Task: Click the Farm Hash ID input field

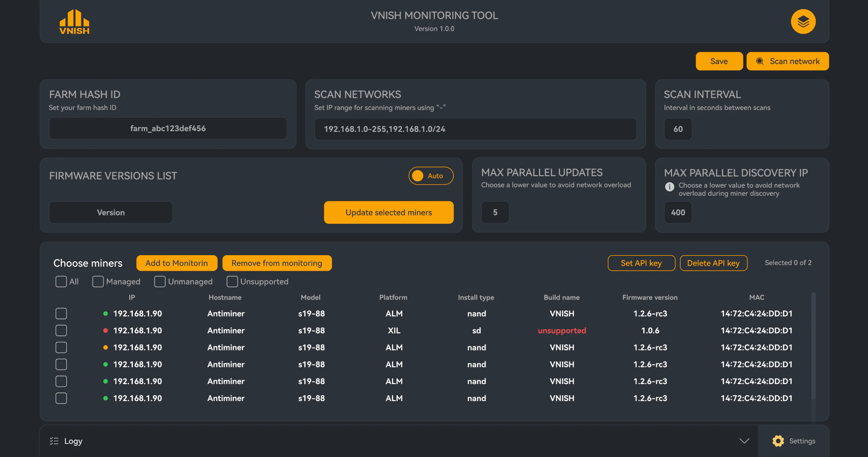Action: click(168, 128)
